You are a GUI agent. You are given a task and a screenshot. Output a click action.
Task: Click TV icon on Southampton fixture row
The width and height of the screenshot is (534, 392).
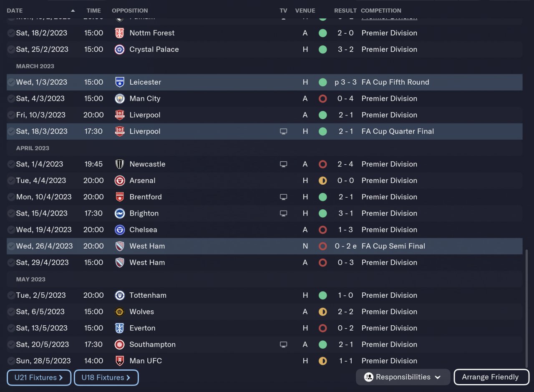pos(284,344)
